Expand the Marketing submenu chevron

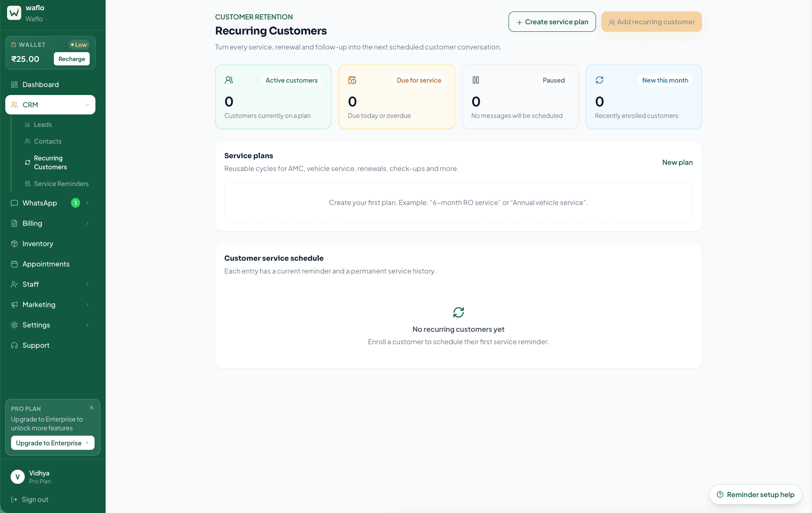click(x=87, y=304)
